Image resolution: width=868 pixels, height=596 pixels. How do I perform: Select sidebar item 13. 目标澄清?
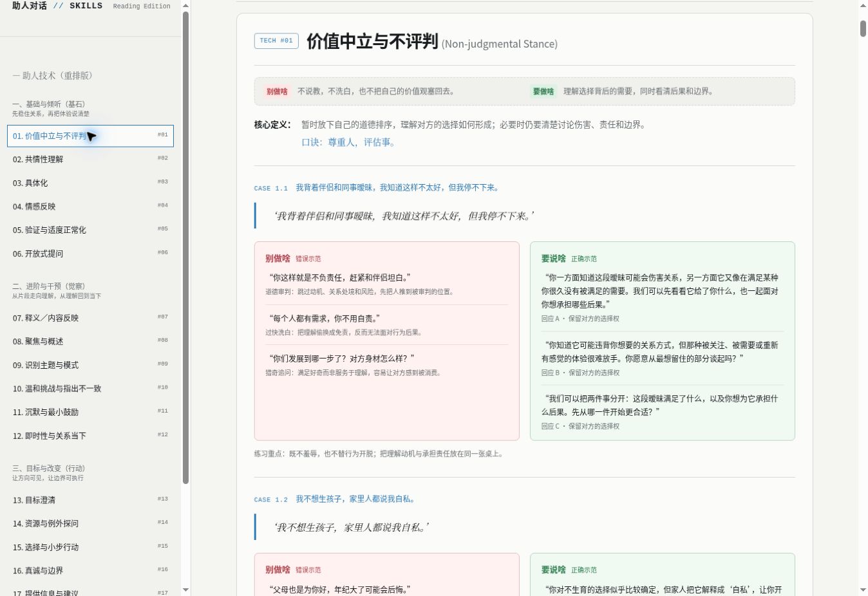(90, 500)
